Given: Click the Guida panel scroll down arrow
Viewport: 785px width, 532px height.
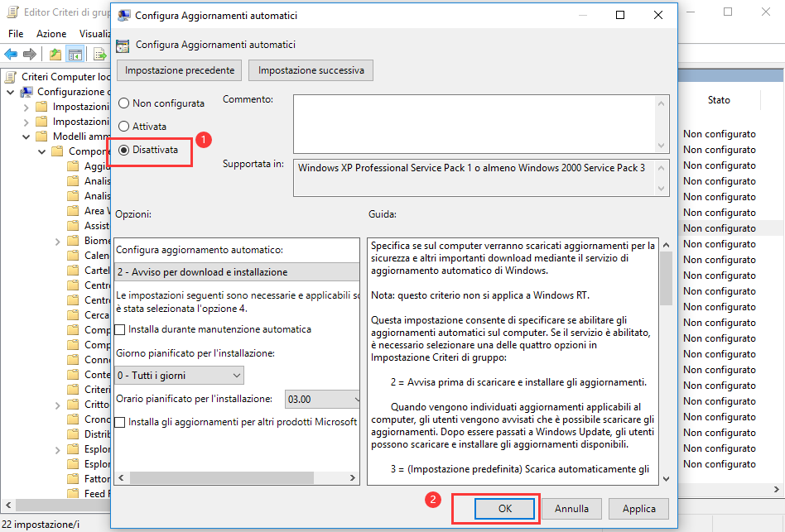Looking at the screenshot, I should pyautogui.click(x=666, y=478).
